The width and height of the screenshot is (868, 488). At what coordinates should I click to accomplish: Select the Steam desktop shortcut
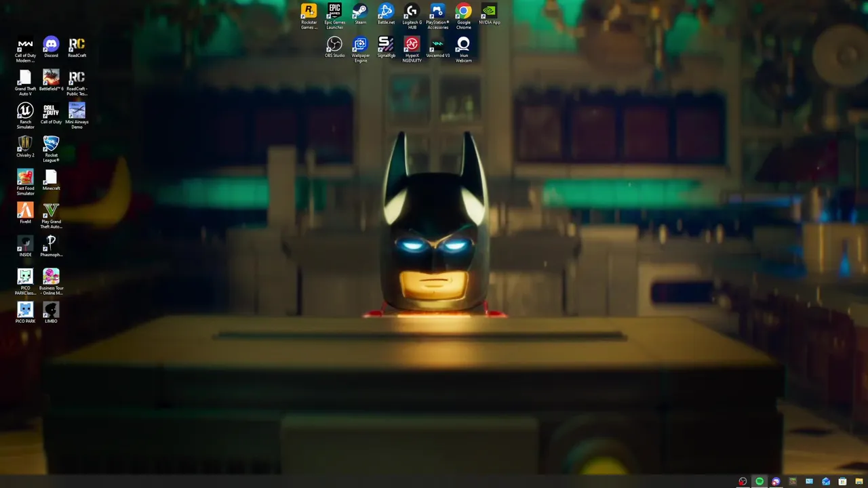(x=360, y=14)
